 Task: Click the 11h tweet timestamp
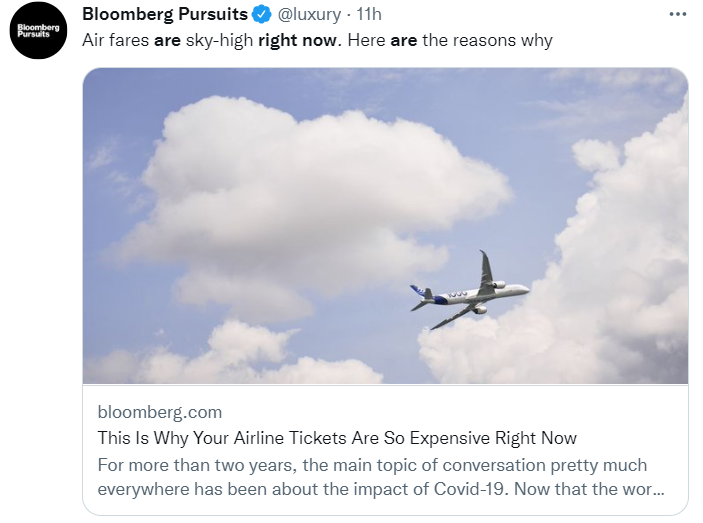(x=369, y=14)
